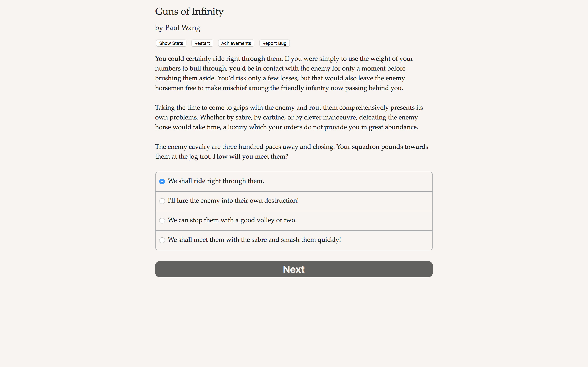Screen dimensions: 588x367
Task: Click the 'by Paul Wang' author line
Action: [178, 28]
